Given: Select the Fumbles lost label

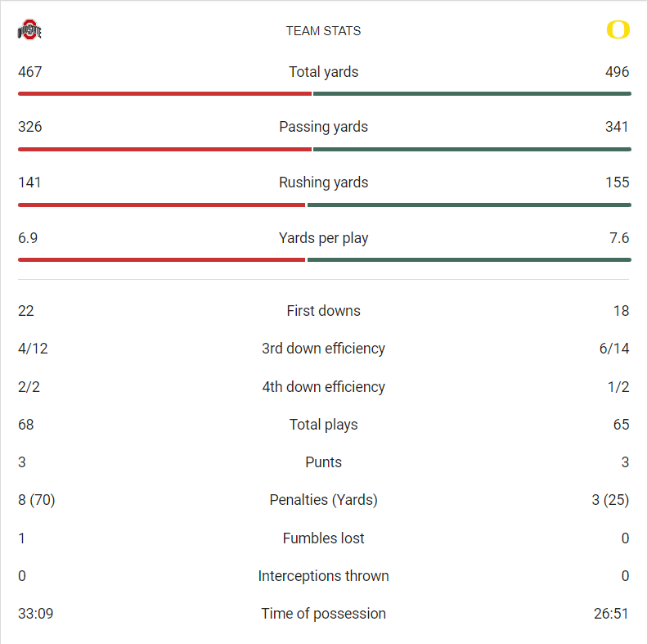Looking at the screenshot, I should (323, 538).
